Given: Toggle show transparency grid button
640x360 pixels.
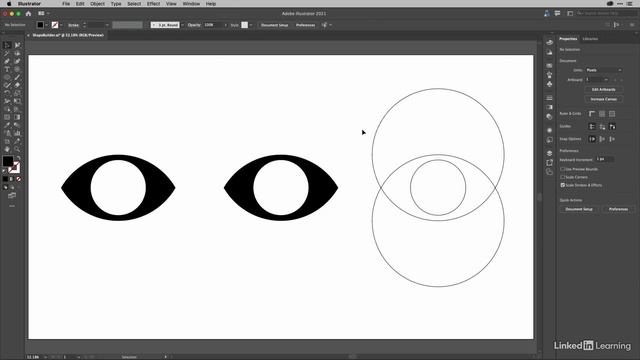Looking at the screenshot, I should coord(612,114).
